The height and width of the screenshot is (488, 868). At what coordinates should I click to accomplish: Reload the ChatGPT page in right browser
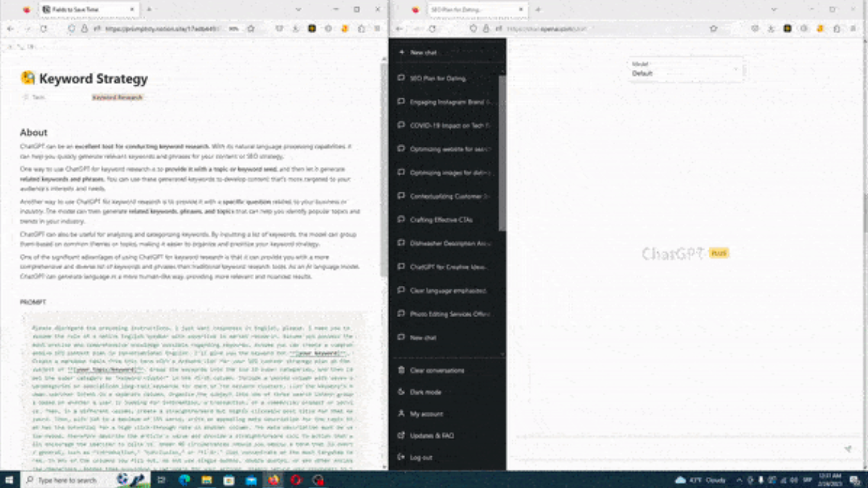[433, 29]
